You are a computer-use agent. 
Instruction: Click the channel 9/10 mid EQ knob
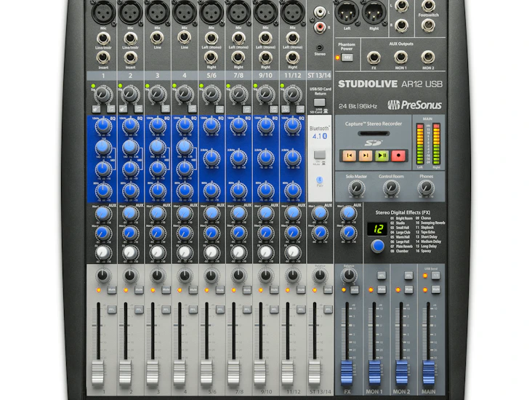(265, 158)
